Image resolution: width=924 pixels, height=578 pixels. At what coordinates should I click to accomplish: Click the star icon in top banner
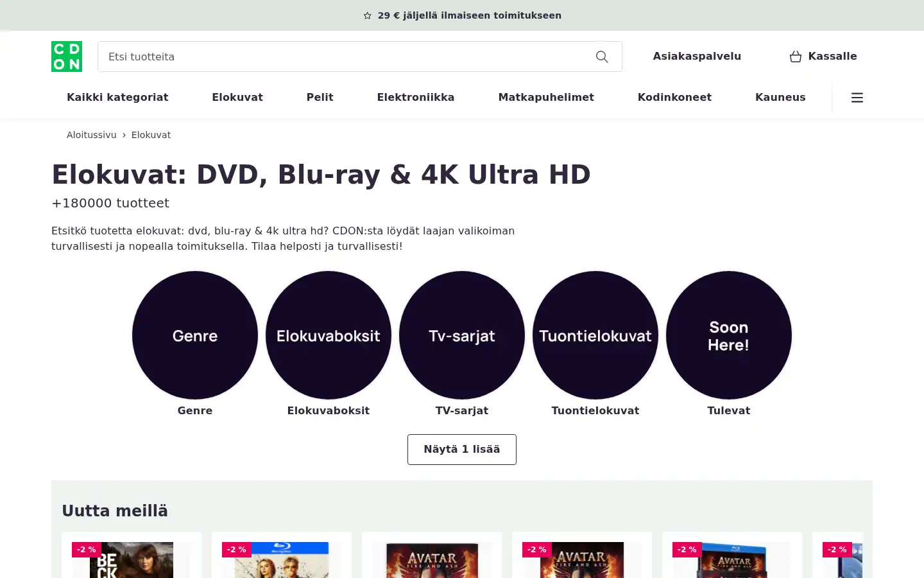tap(368, 15)
